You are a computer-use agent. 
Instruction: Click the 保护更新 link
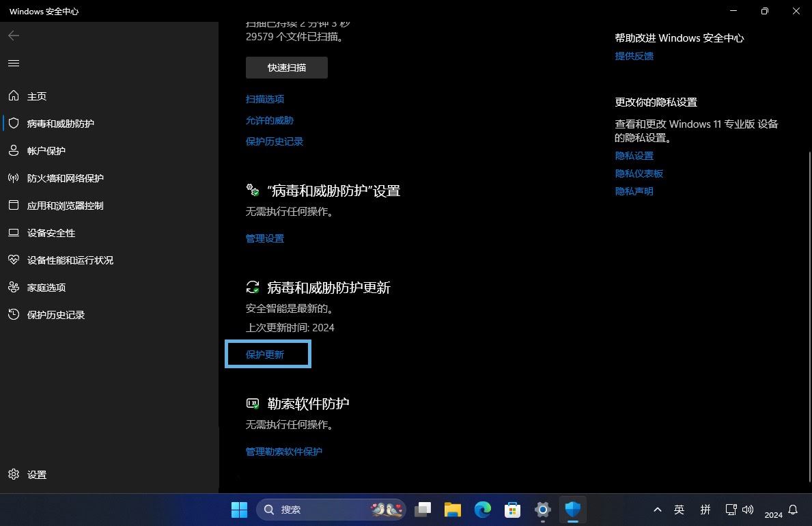265,355
